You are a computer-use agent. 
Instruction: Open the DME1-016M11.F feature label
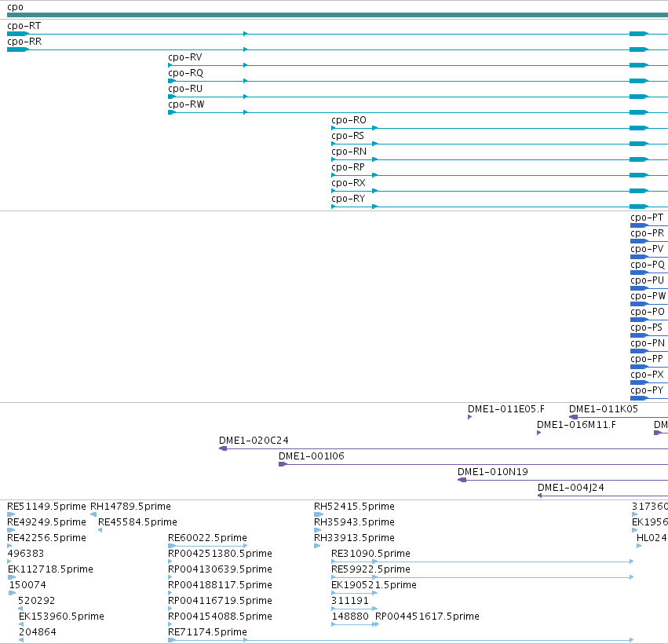click(576, 426)
